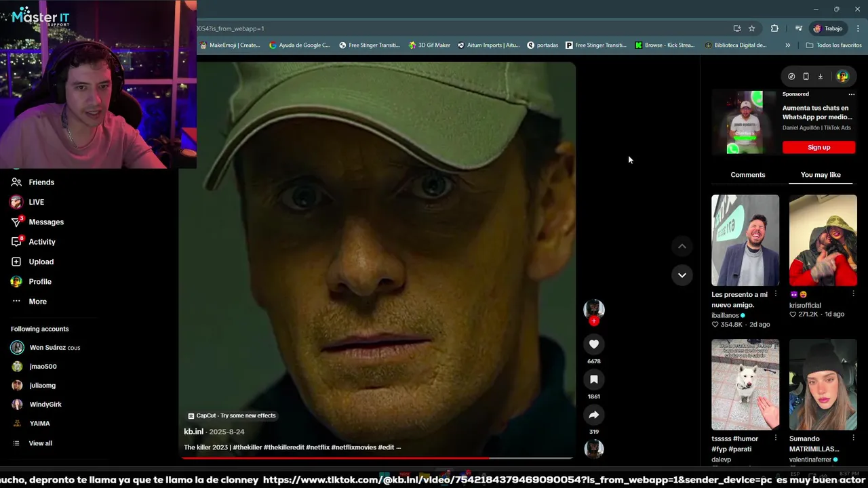Seek on the red video progress bar

click(x=377, y=458)
